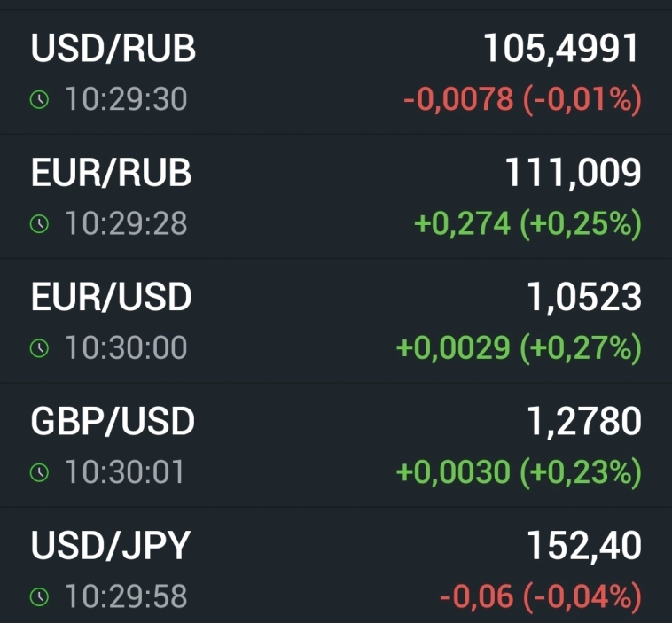Click the USD/JPY price 152,40
Viewport: 672px width, 623px height.
[583, 547]
